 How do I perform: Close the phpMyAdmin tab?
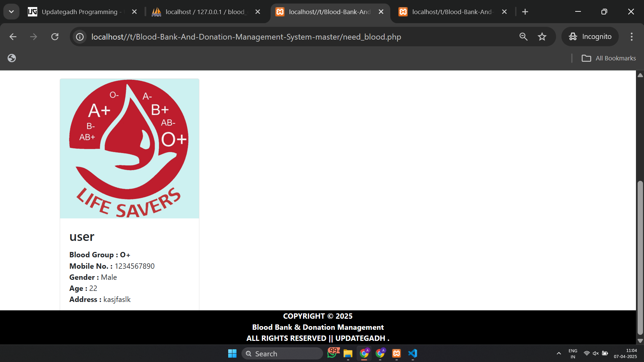[258, 12]
